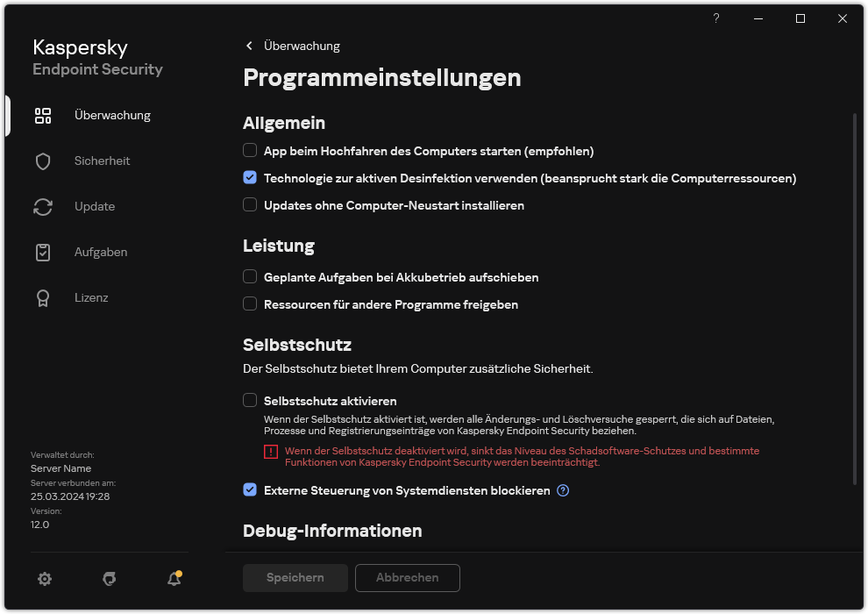
Task: Open the support/feedback icon at the bottom
Action: [109, 579]
